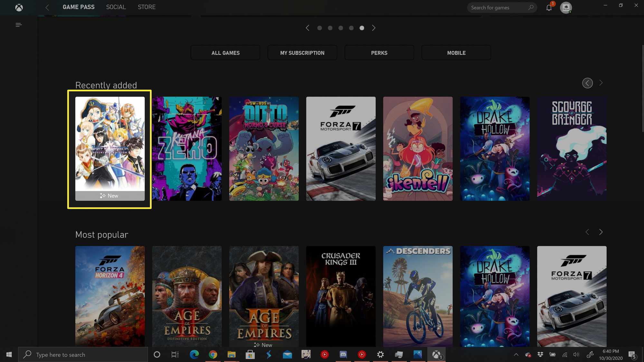Expand Most Popular right scroll arrow
The height and width of the screenshot is (362, 644).
point(601,232)
